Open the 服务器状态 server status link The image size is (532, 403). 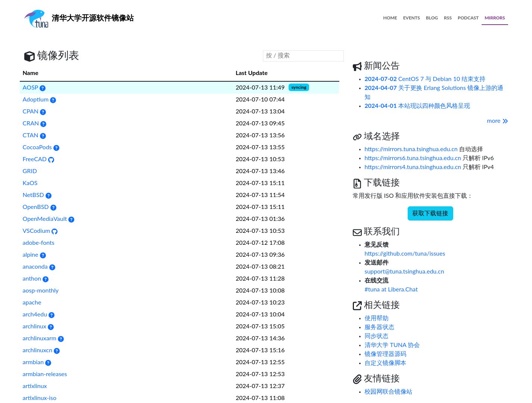[x=379, y=327]
